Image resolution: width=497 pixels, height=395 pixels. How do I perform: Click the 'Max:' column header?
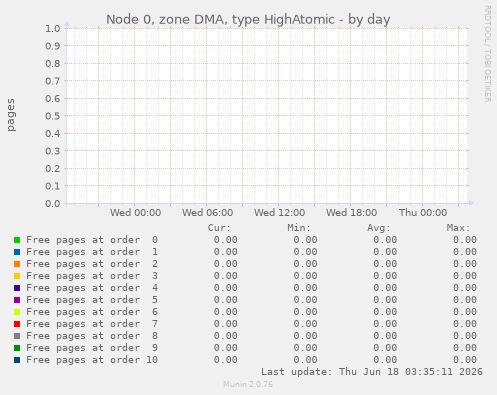458,228
